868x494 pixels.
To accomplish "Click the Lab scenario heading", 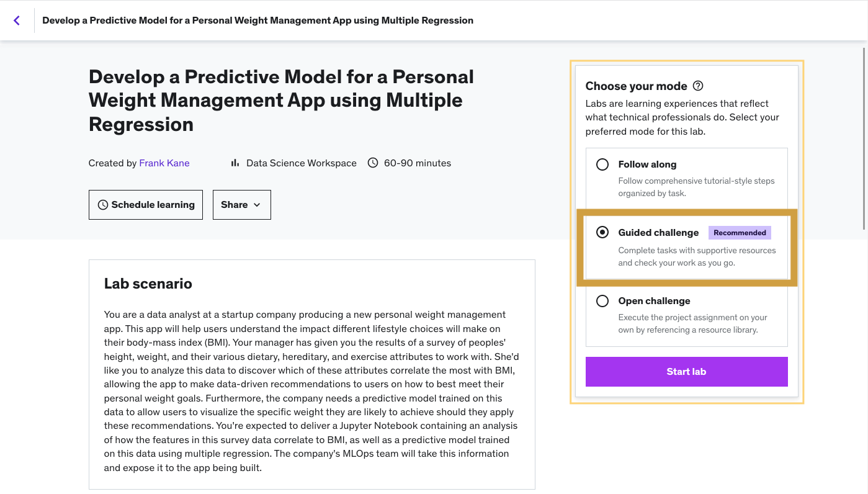I will pos(148,284).
